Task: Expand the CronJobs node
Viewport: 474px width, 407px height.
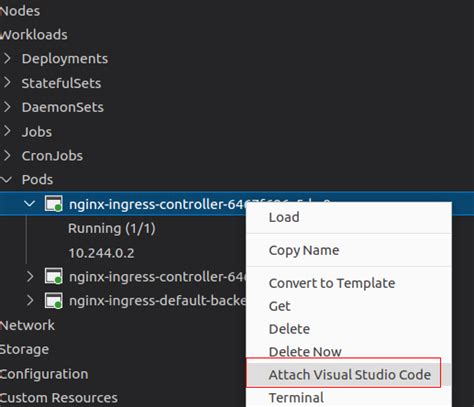Action: pyautogui.click(x=7, y=156)
